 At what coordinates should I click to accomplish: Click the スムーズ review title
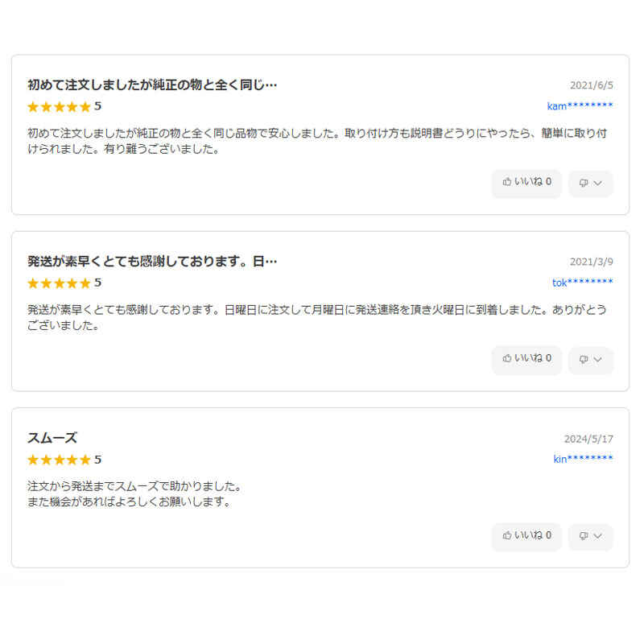click(x=52, y=438)
